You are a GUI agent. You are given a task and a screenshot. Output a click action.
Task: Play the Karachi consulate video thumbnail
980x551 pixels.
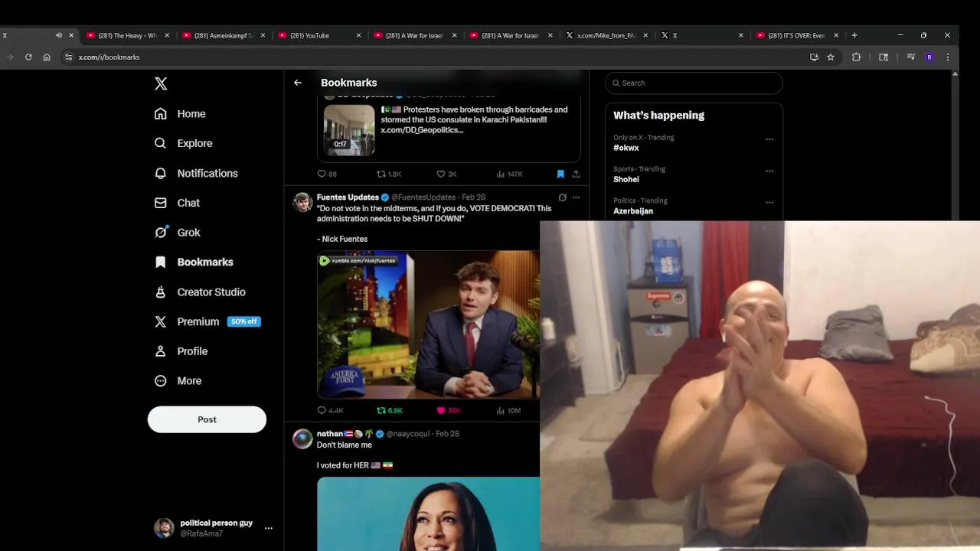coord(349,130)
